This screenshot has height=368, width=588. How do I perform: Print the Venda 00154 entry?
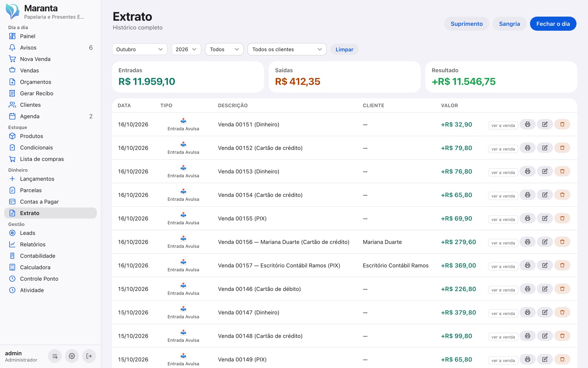[x=528, y=195]
